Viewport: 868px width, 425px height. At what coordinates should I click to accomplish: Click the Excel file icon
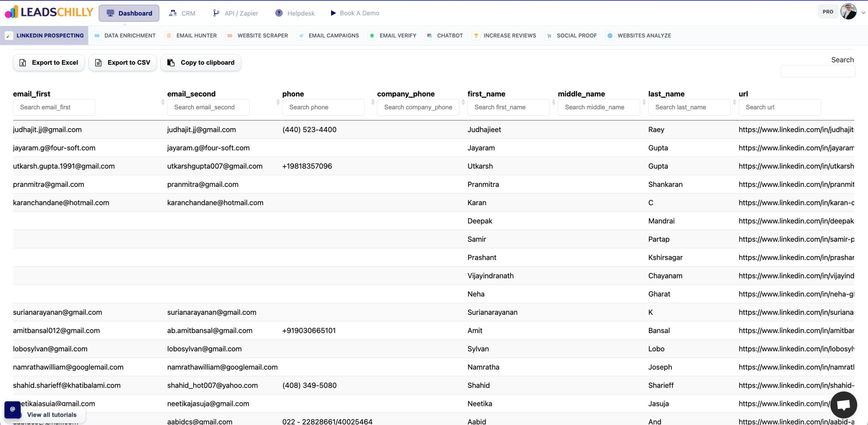(x=23, y=63)
